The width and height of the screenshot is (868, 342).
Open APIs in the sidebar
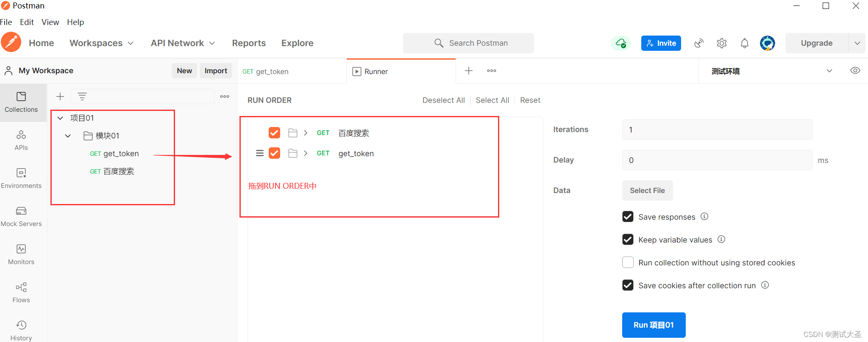pos(21,141)
